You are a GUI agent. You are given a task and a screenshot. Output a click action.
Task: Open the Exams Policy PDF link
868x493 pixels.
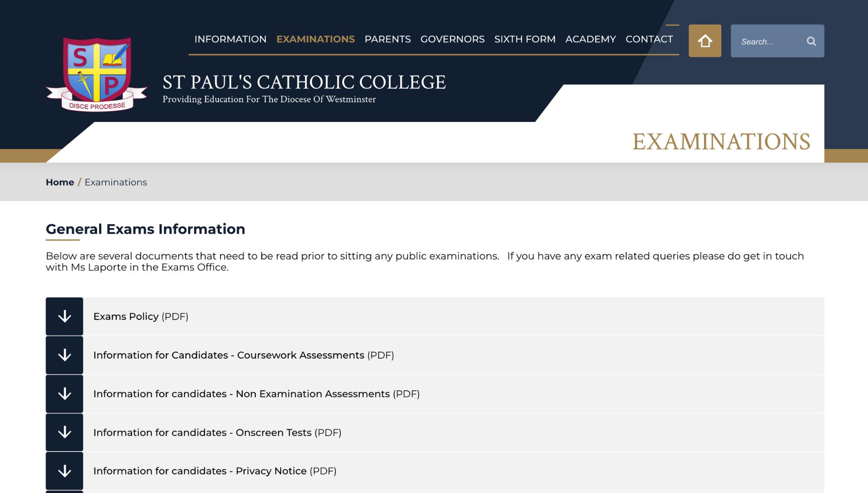point(141,316)
